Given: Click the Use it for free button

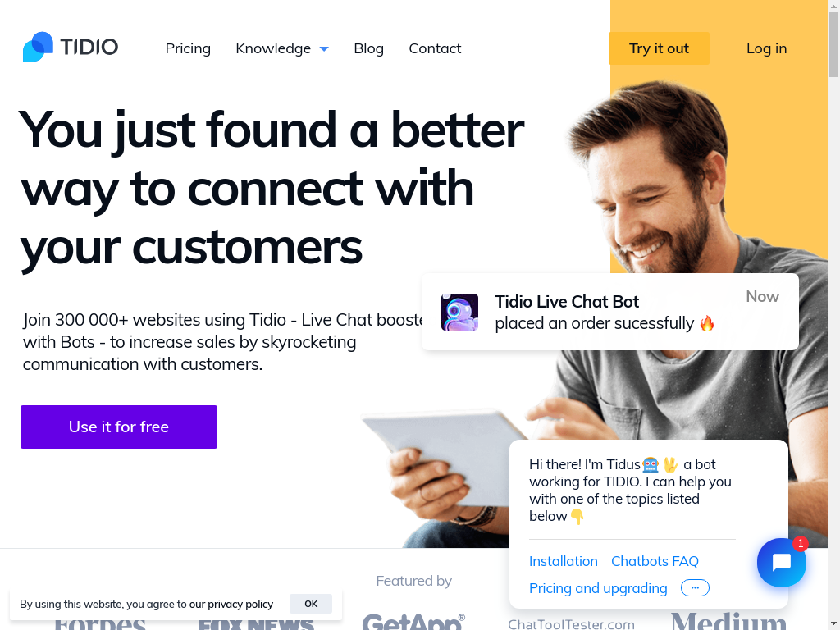Looking at the screenshot, I should coord(119,427).
